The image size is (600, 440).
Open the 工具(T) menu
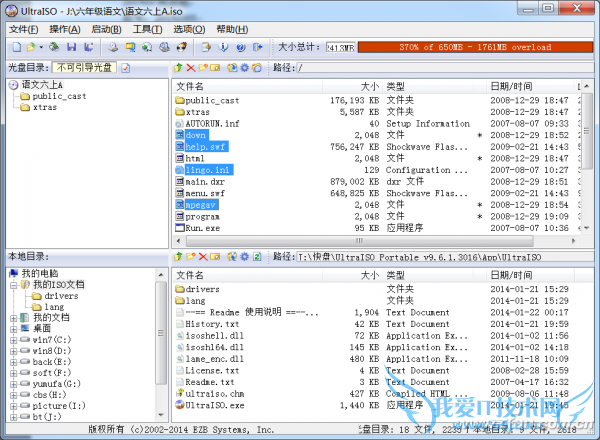pos(147,29)
